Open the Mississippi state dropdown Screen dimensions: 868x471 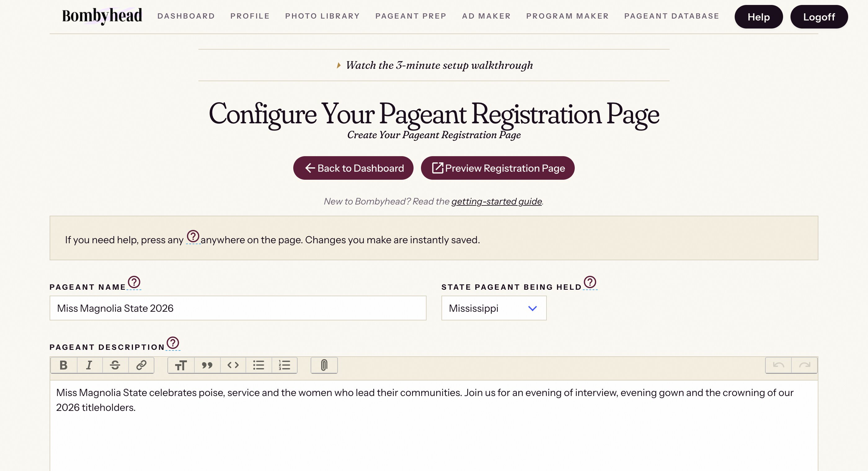tap(494, 308)
